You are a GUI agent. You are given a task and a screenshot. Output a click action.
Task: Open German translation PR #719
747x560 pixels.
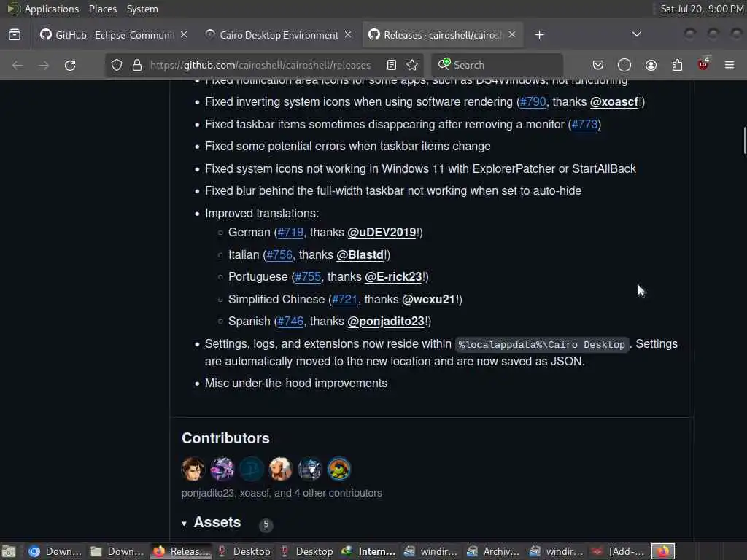click(x=290, y=233)
